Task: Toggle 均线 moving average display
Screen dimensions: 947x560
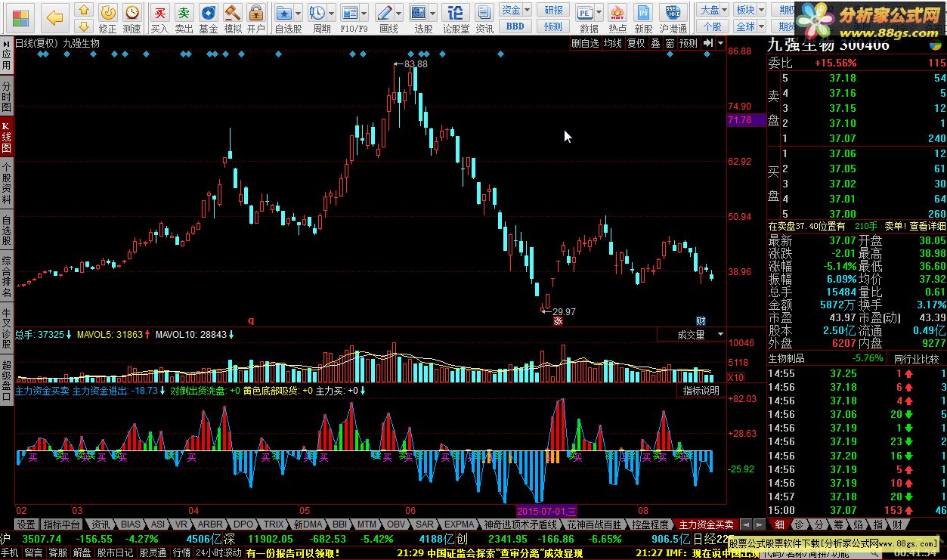Action: (x=612, y=43)
